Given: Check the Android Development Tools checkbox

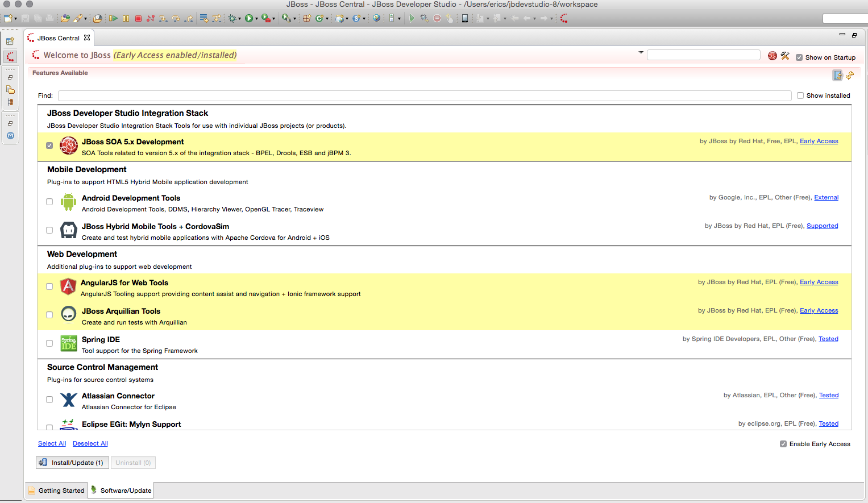Looking at the screenshot, I should click(49, 202).
